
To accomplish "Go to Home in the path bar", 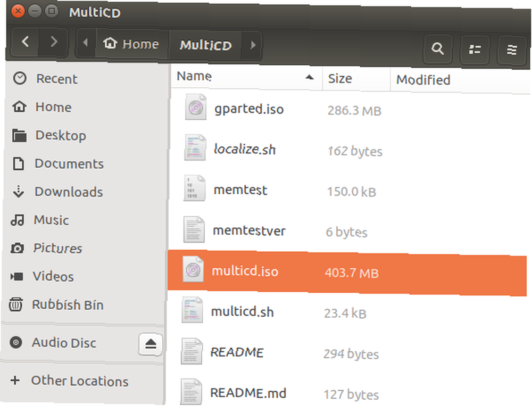I will [x=131, y=44].
